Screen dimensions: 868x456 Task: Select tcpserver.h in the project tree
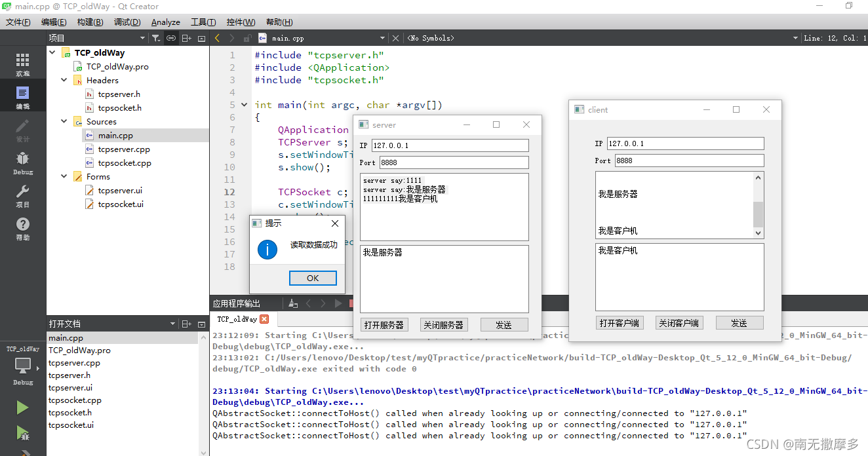[x=119, y=94]
